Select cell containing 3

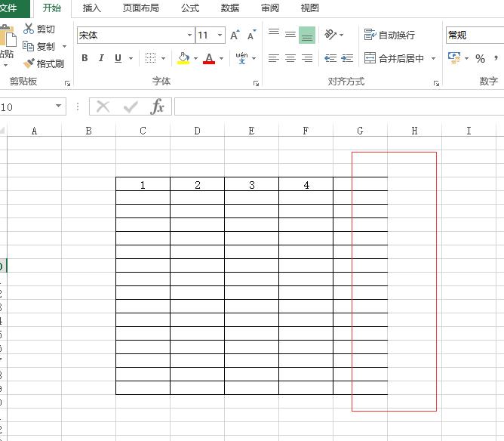click(252, 184)
